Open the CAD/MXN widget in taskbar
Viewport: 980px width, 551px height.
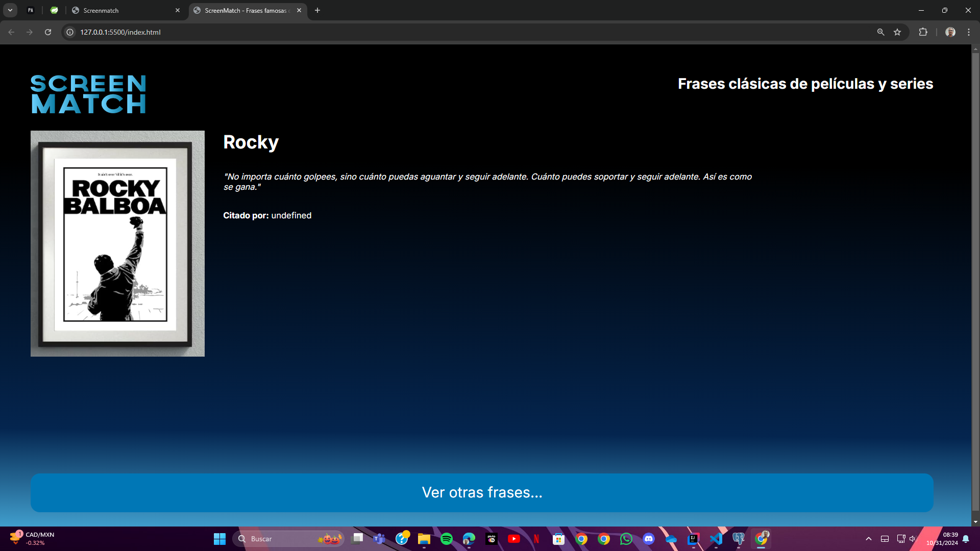pos(32,539)
